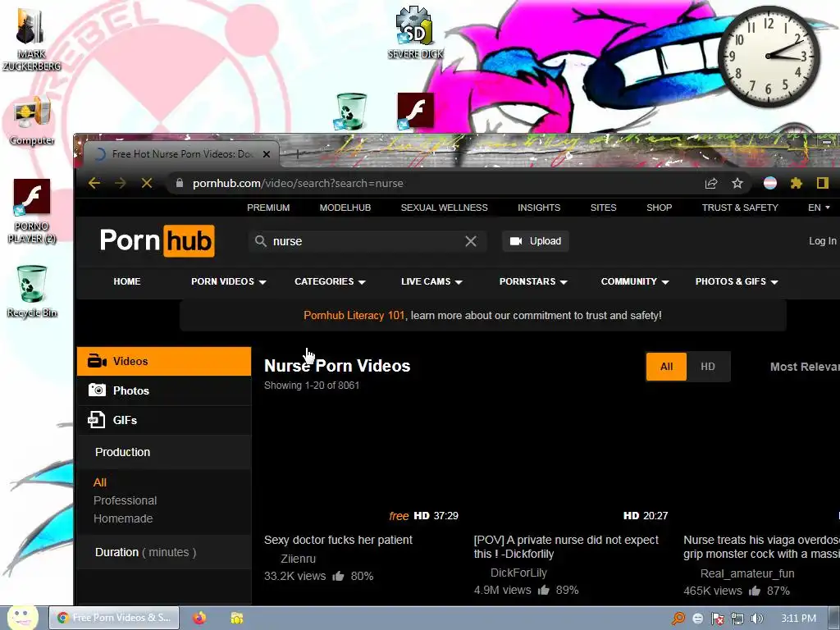The image size is (840, 630).
Task: Open the Literacy 101 link in the banner
Action: [x=354, y=315]
